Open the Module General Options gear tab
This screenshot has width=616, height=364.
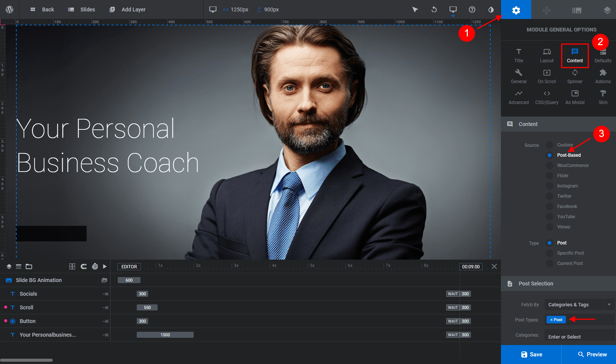coord(516,10)
